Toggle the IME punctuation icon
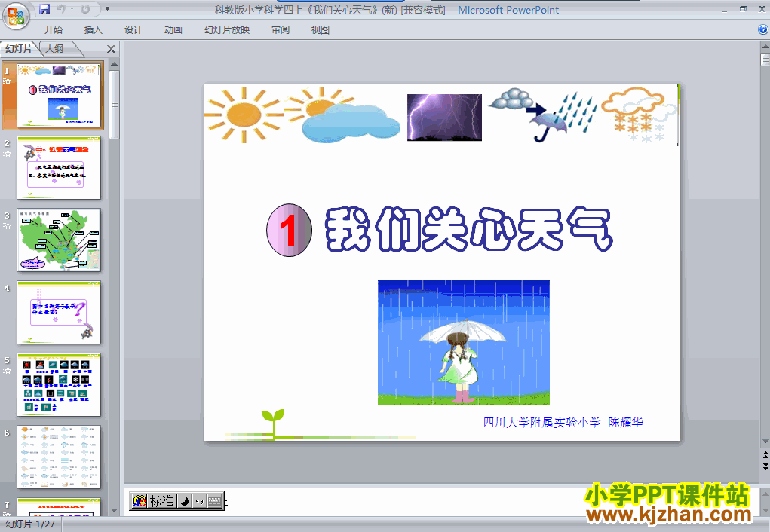This screenshot has width=770, height=532. click(199, 501)
